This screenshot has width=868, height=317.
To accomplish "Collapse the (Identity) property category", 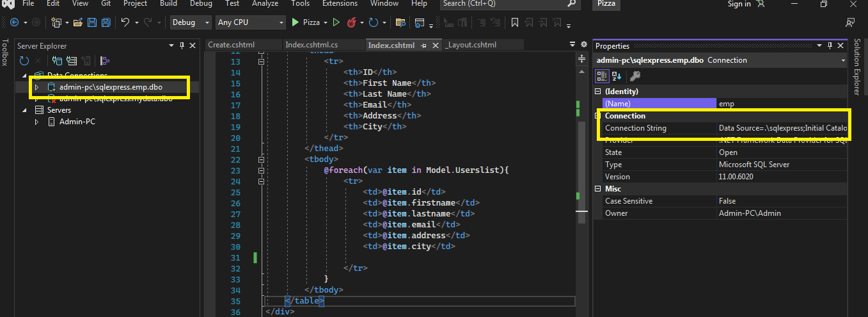I will pos(599,92).
